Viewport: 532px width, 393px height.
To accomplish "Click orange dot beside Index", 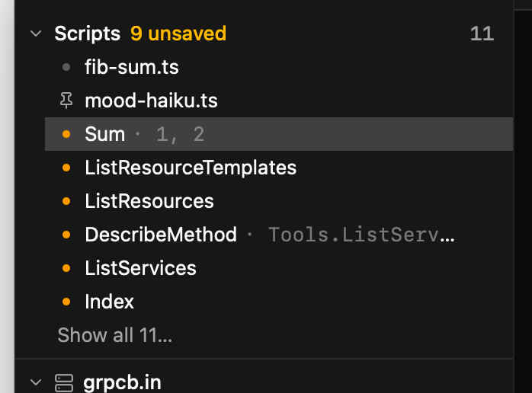I will [x=66, y=302].
